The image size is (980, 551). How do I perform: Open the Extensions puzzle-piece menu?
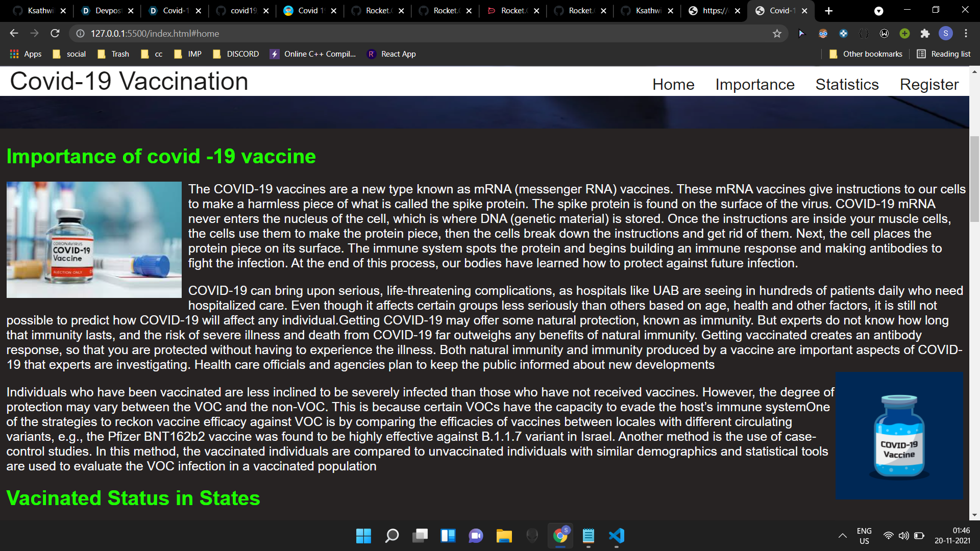tap(925, 34)
